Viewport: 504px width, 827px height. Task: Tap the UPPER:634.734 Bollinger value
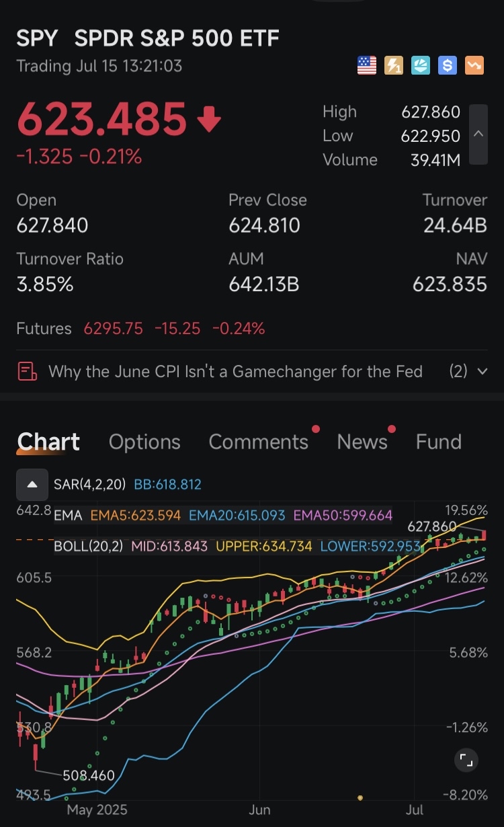point(264,546)
